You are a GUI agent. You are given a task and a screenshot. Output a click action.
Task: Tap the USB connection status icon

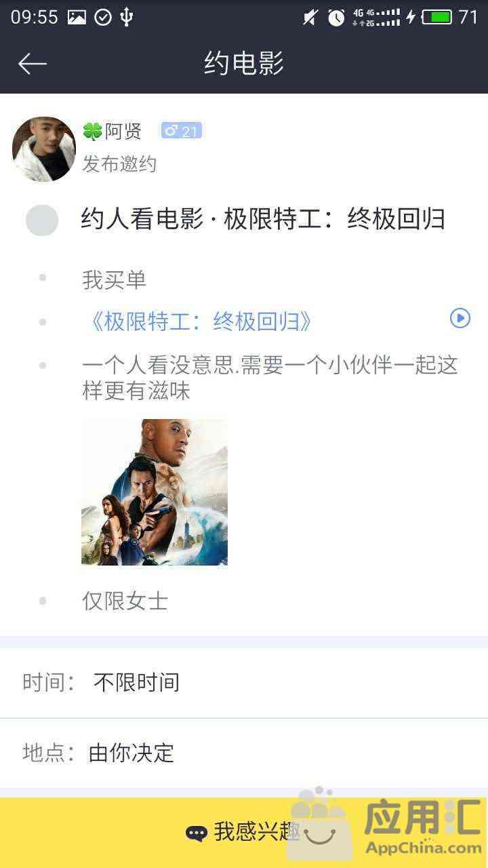point(126,17)
